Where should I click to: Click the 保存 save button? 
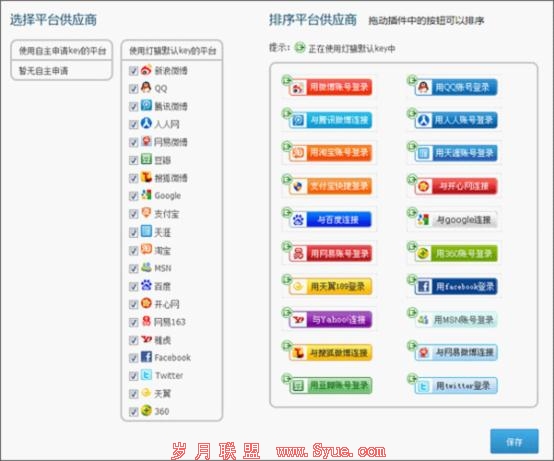coord(514,441)
